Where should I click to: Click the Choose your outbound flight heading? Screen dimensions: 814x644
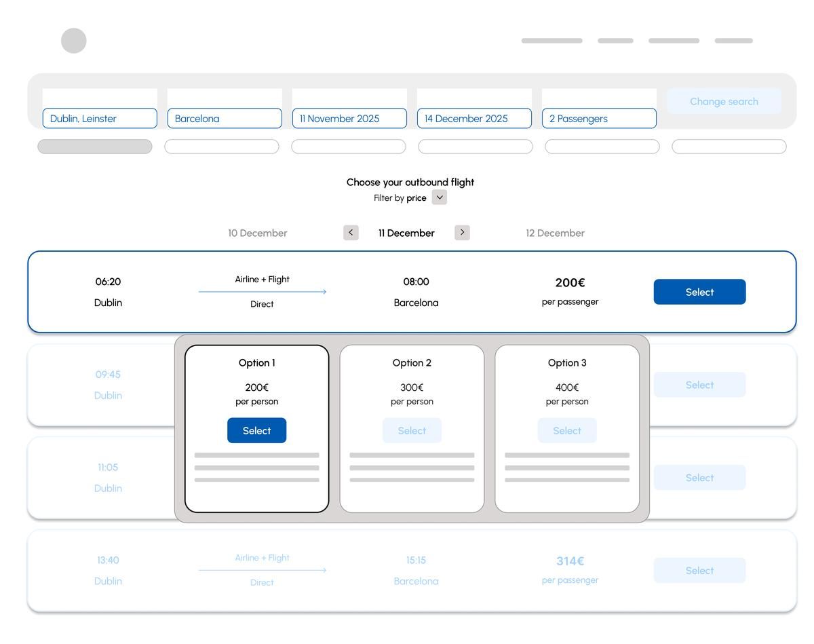click(410, 182)
